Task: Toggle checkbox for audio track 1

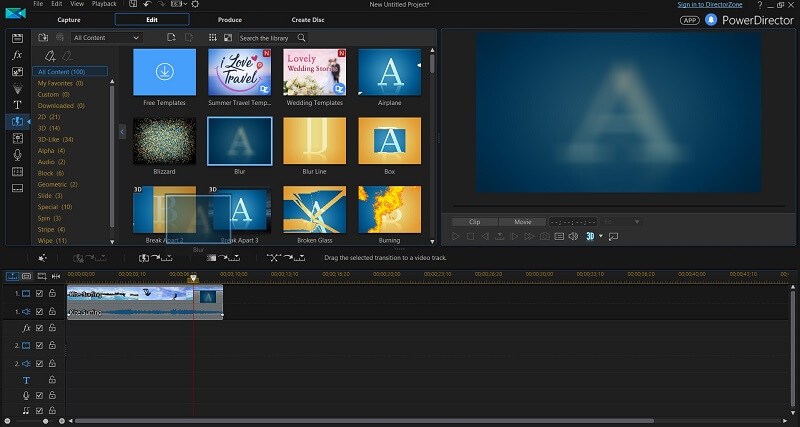Action: click(39, 311)
